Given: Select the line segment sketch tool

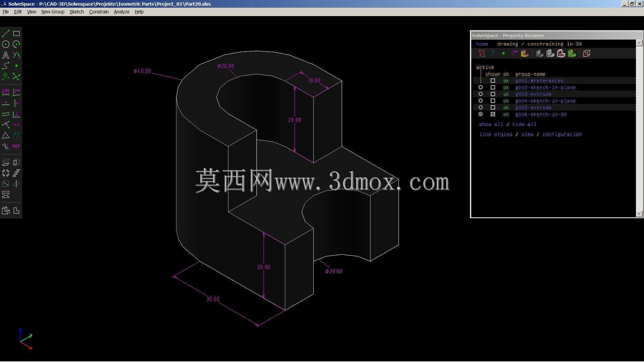Looking at the screenshot, I should point(6,34).
